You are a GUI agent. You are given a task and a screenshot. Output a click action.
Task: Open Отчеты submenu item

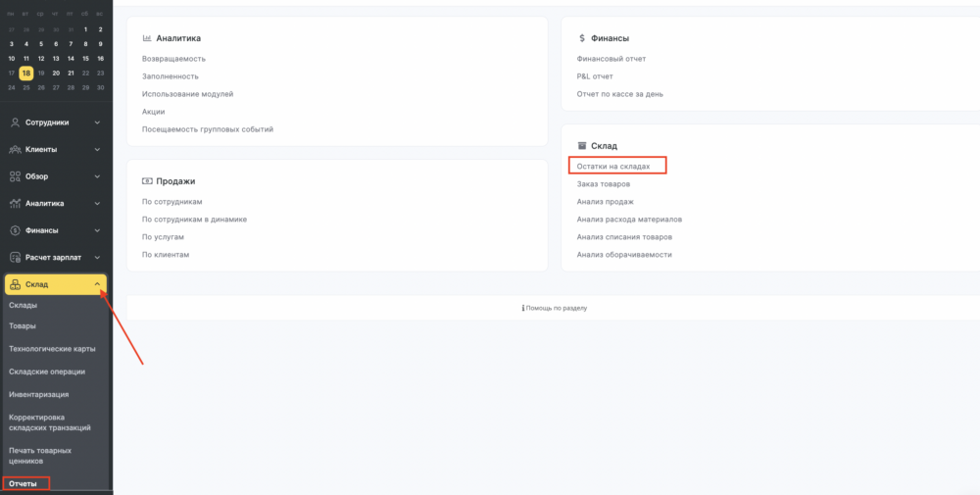[24, 484]
